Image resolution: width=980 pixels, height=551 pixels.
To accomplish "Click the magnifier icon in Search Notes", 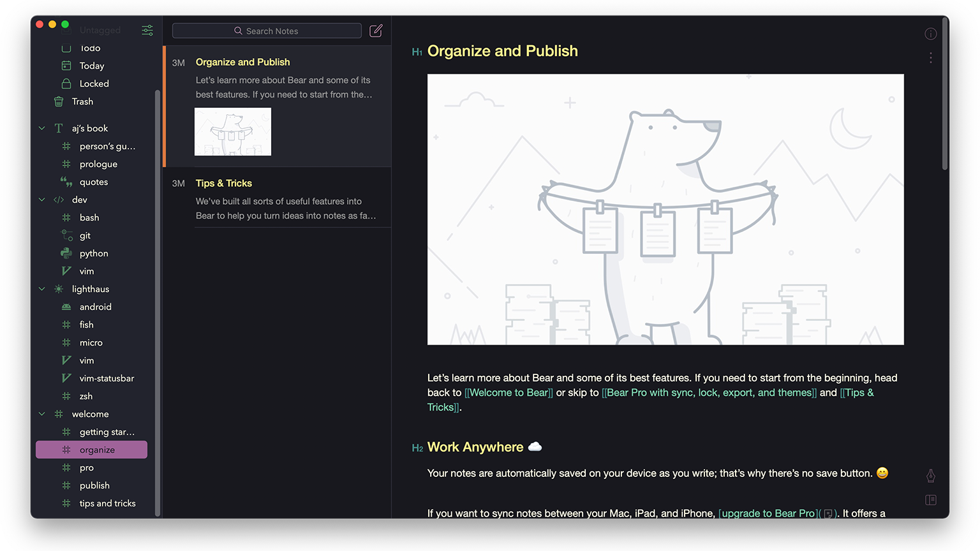I will pos(239,31).
